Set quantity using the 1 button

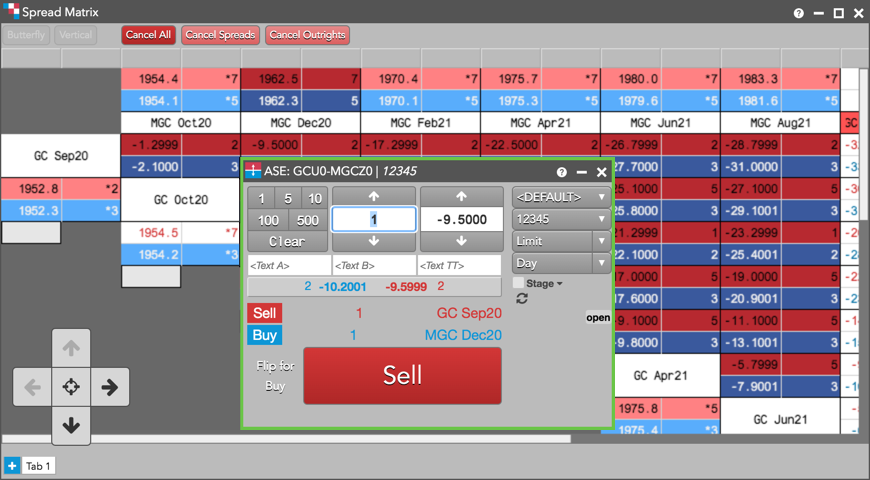click(x=261, y=198)
